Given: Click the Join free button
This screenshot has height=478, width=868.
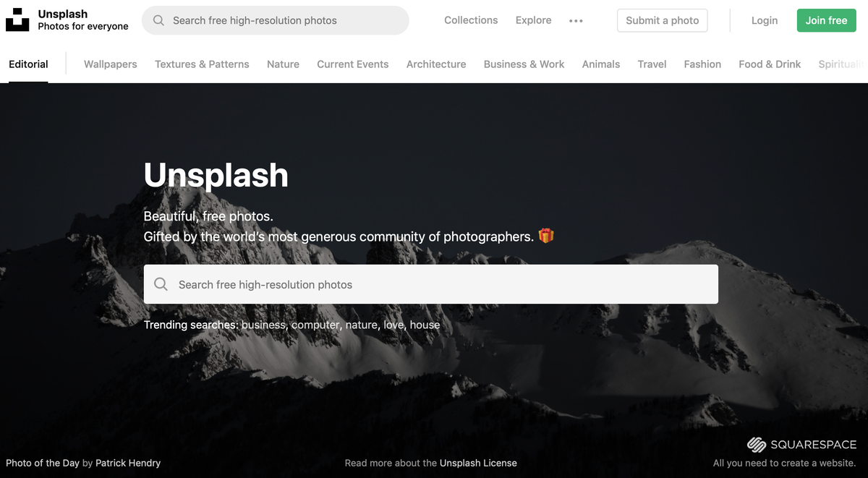Looking at the screenshot, I should tap(826, 20).
